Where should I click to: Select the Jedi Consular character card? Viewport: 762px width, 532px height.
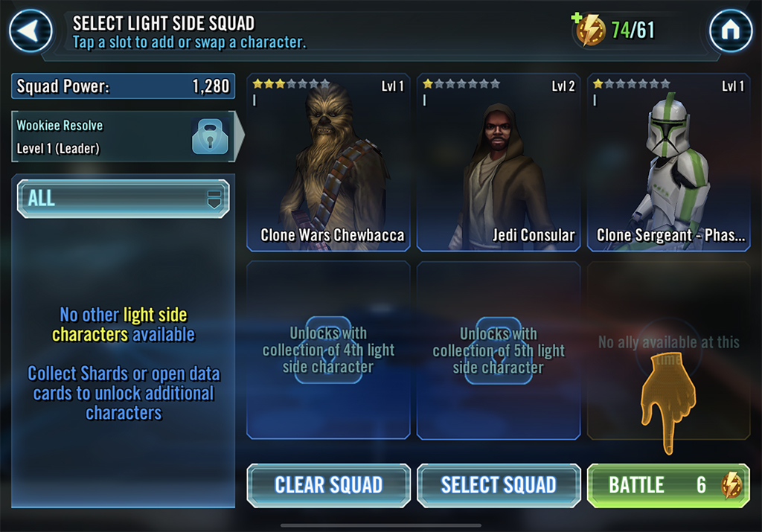click(499, 162)
